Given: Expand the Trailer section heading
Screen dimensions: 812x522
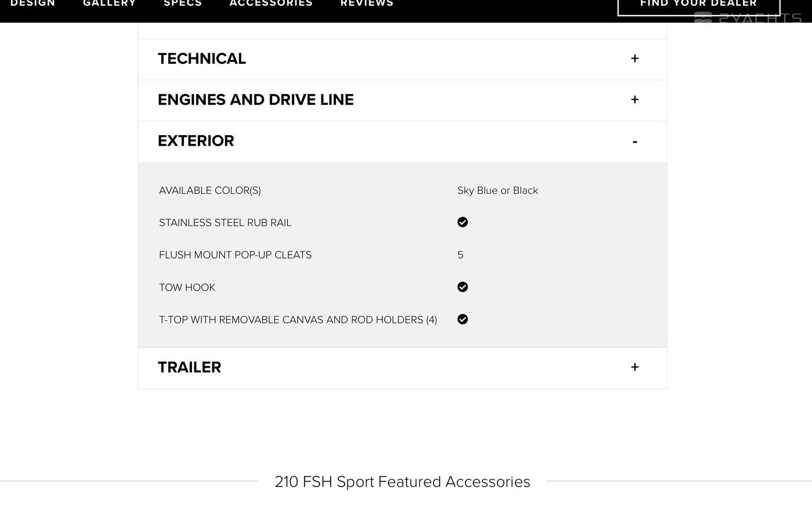Looking at the screenshot, I should click(x=190, y=367).
